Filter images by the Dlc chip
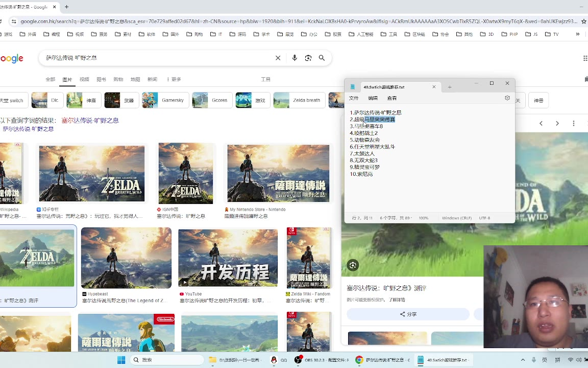The image size is (588, 368). click(x=47, y=100)
